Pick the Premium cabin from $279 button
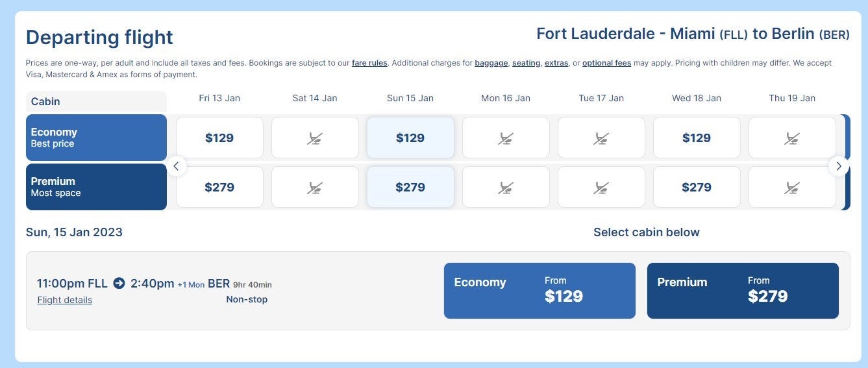868x368 pixels. (x=743, y=291)
